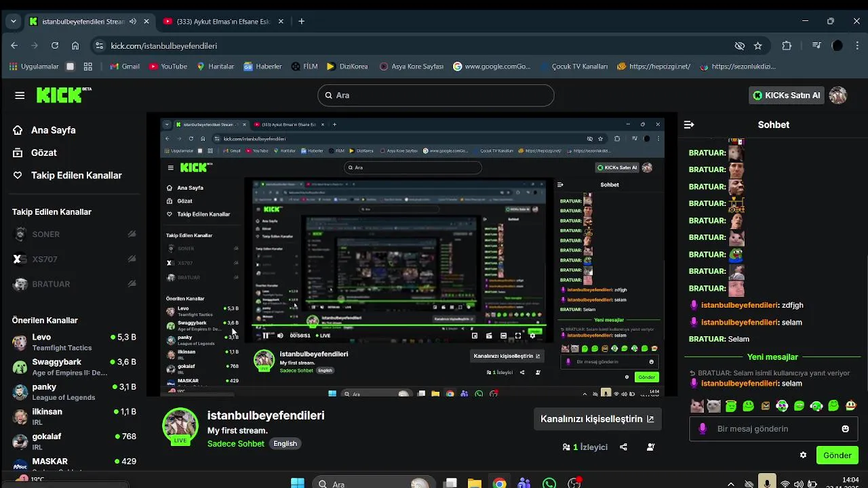Image resolution: width=868 pixels, height=488 pixels.
Task: Click browser home button
Action: pyautogui.click(x=75, y=46)
